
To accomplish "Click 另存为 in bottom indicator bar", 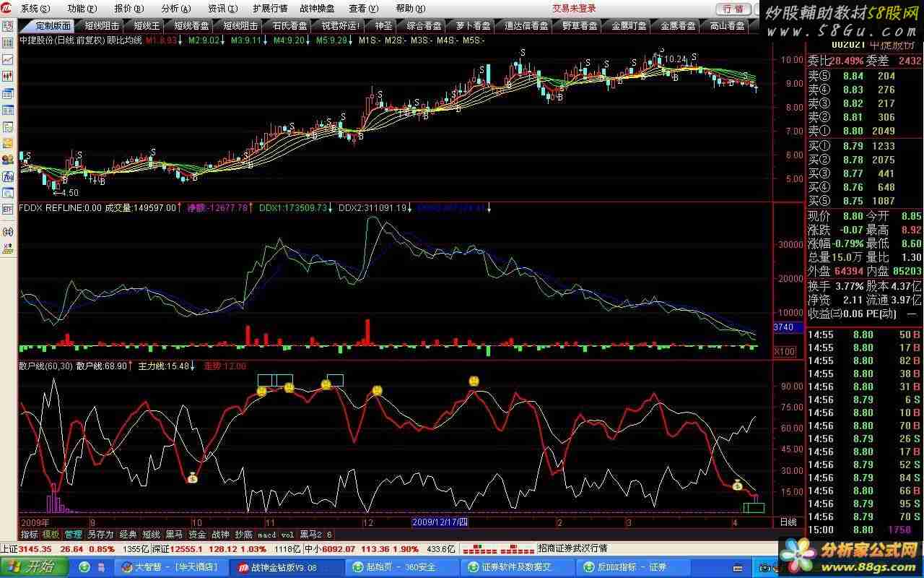I will tap(100, 535).
